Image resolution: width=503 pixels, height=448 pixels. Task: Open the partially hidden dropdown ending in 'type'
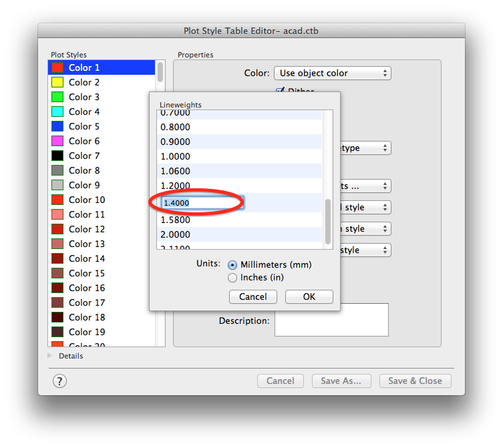tap(365, 148)
